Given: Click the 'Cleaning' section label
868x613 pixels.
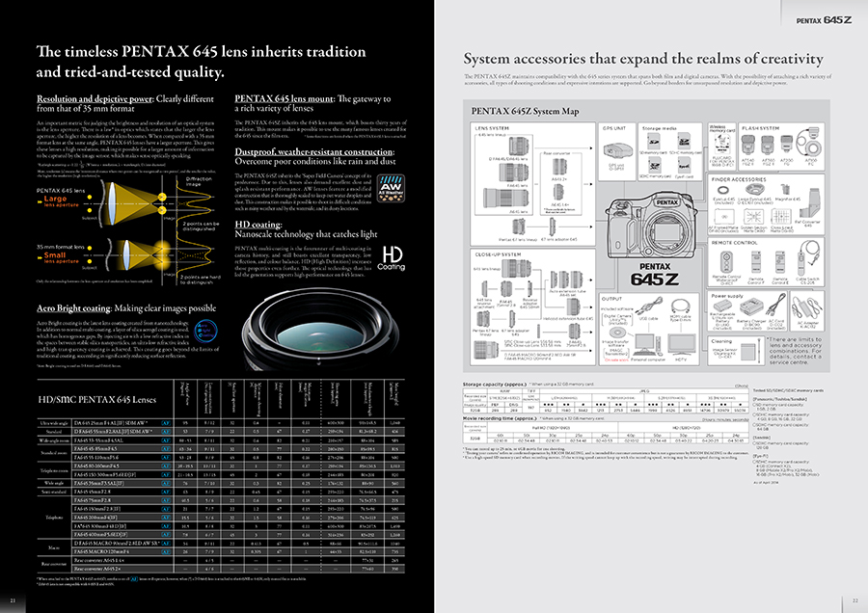Looking at the screenshot, I should click(x=721, y=341).
